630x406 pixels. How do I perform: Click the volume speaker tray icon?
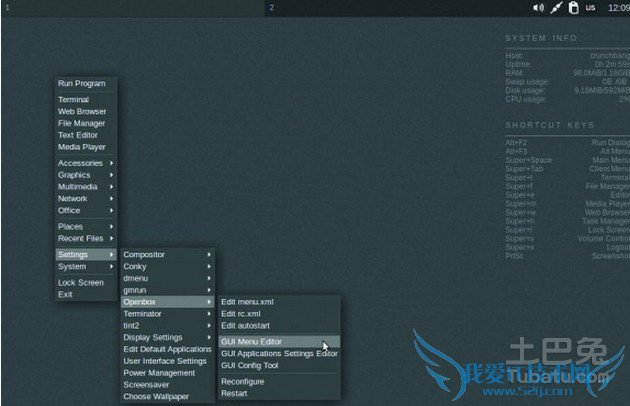click(538, 8)
